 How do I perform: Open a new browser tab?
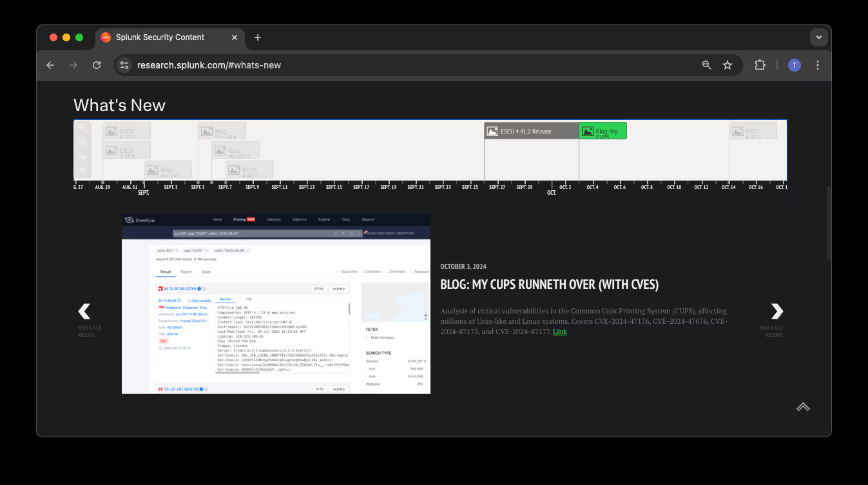[x=257, y=37]
